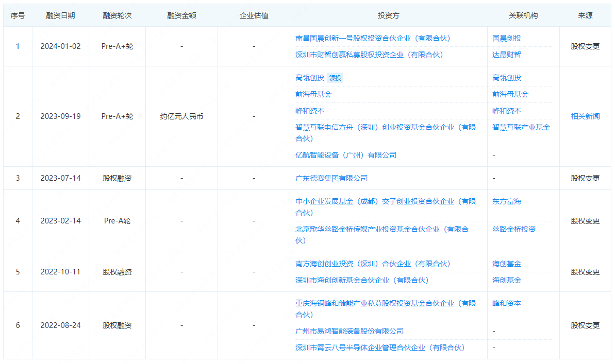Click Pre-A+轮 in the 2024-01-02 row

[117, 46]
